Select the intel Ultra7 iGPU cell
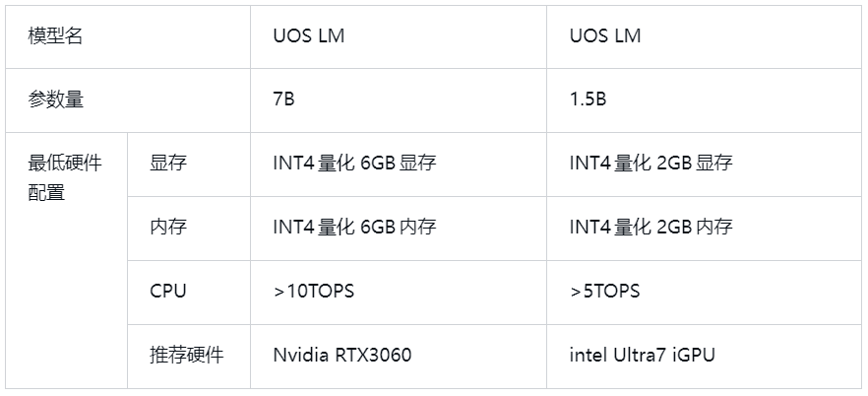868x396 pixels. click(643, 355)
